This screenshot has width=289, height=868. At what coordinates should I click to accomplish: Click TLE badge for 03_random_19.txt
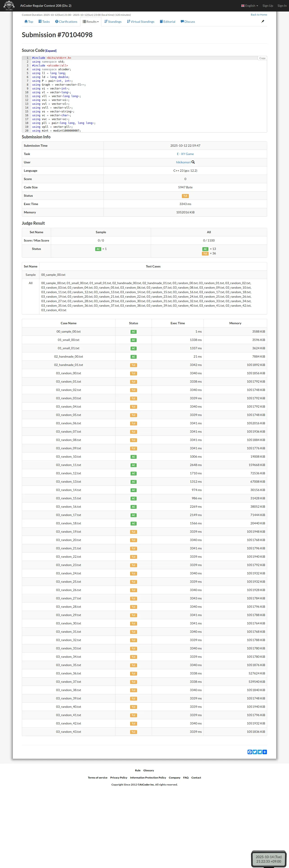[x=133, y=532]
